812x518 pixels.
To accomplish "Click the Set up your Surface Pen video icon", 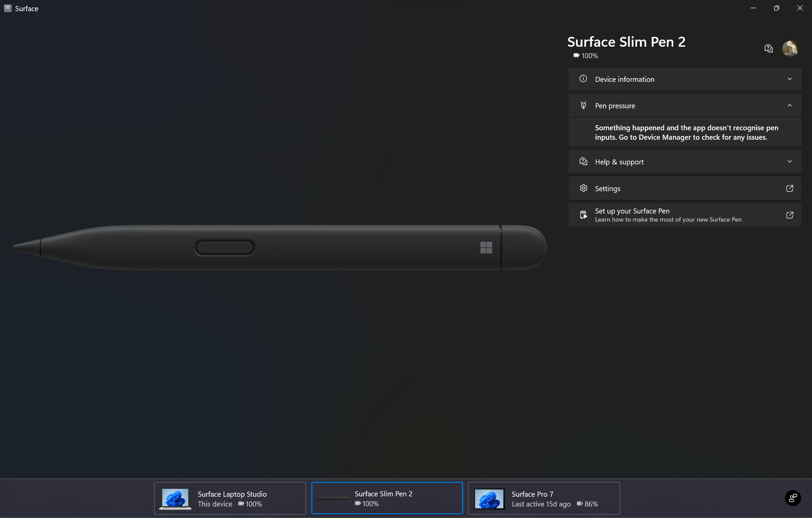I will [x=583, y=215].
